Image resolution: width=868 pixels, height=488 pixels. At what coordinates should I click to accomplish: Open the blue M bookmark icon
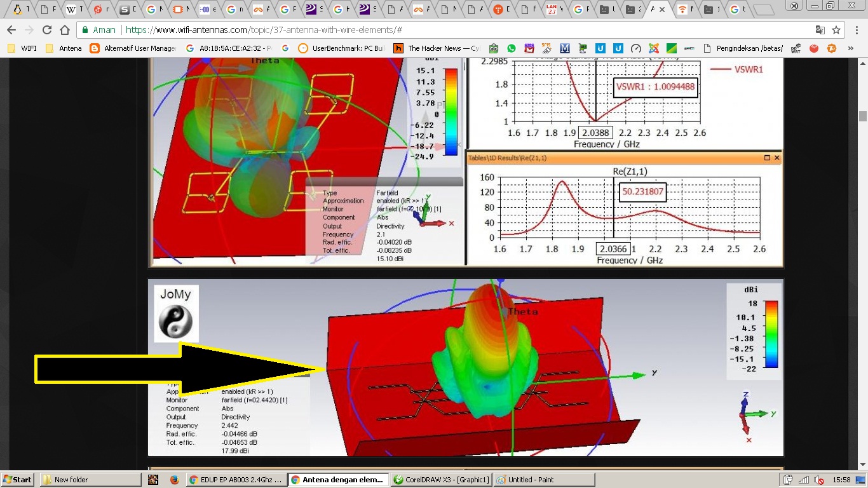point(564,48)
